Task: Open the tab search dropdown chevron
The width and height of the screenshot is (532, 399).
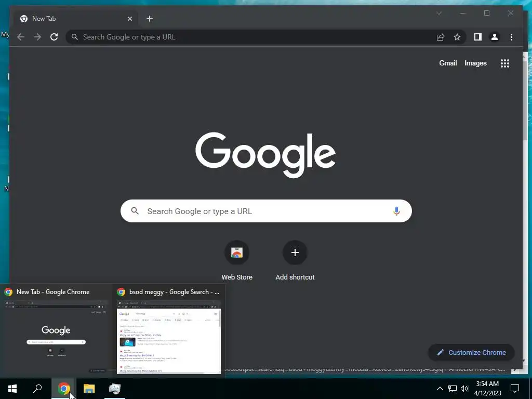Action: point(439,13)
